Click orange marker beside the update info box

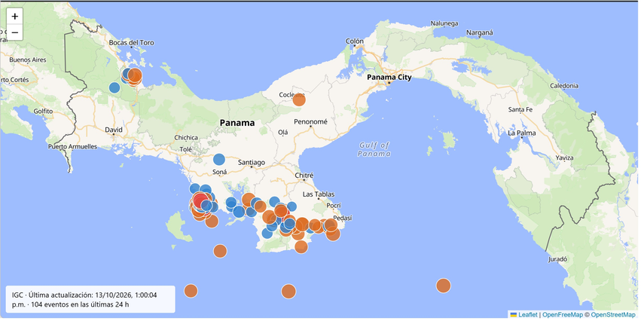(191, 291)
